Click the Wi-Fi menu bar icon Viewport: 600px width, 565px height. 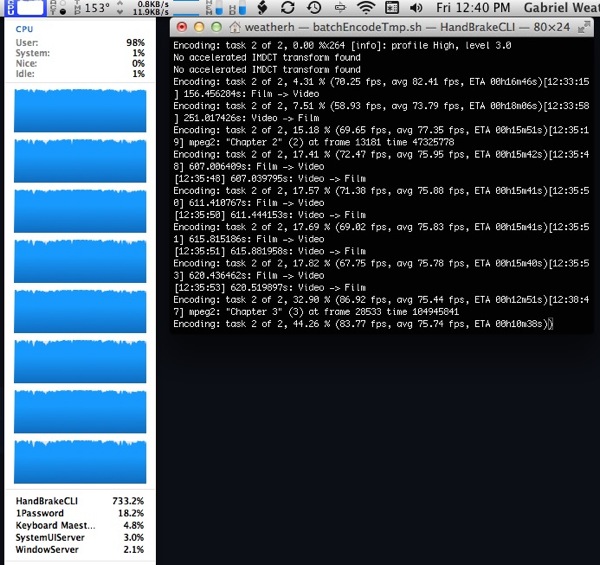(365, 8)
